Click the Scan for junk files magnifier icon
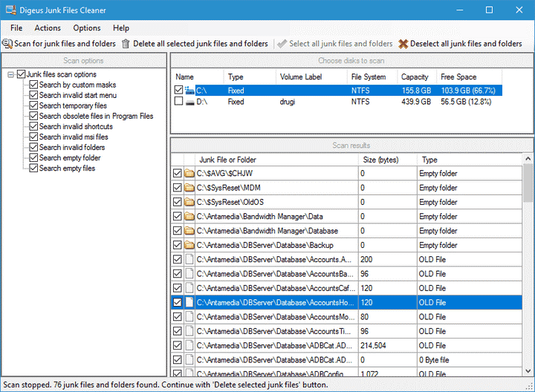535x392 pixels. [x=7, y=44]
